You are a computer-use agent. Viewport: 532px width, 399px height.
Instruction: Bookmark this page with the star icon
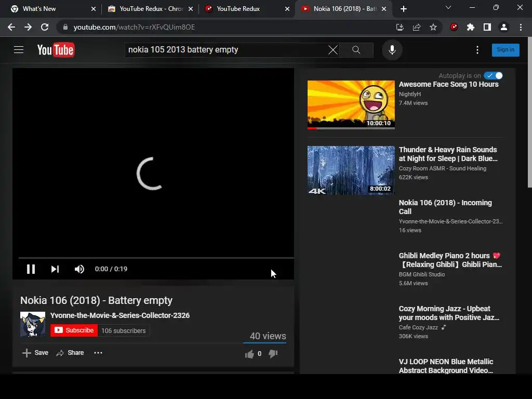433,27
